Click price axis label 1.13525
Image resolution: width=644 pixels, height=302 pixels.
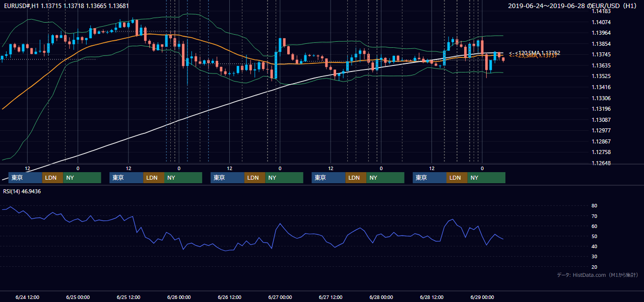pyautogui.click(x=601, y=77)
